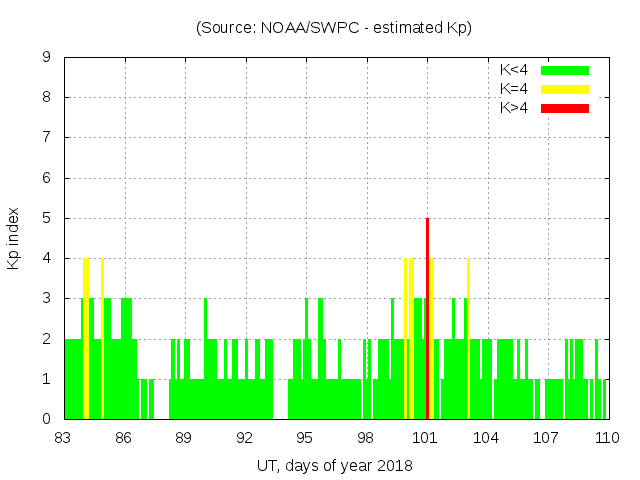Click the "UT, days of year 2018" axis label
Viewport: 640px width, 480px height.
(334, 465)
